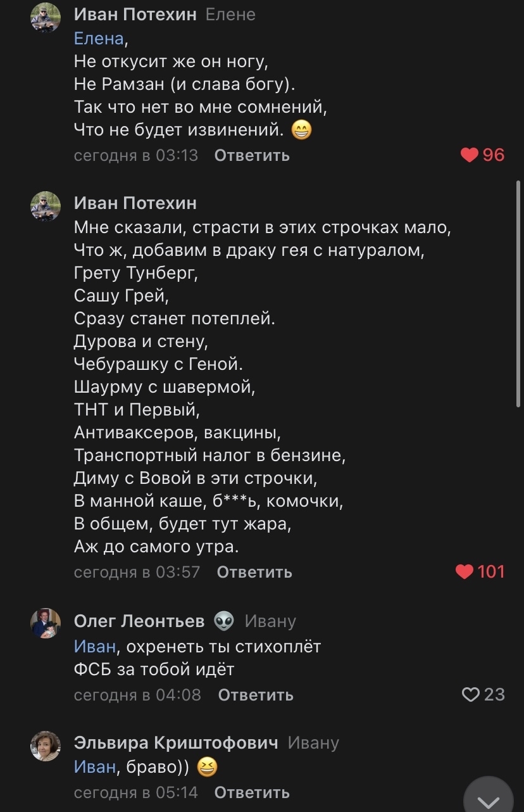Open the Олег Леонтьев author name
Screen dimensions: 524x812
coord(139,621)
